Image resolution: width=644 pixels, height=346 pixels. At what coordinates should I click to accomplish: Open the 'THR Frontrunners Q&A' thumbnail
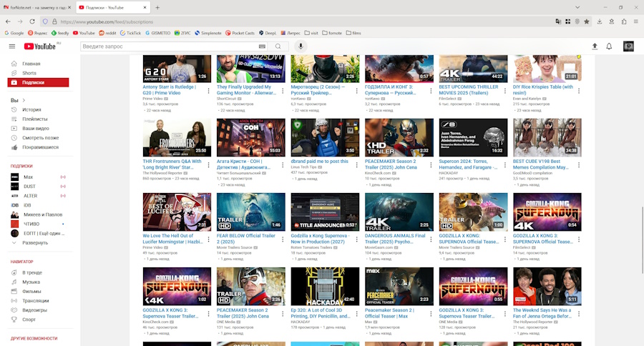(x=177, y=137)
